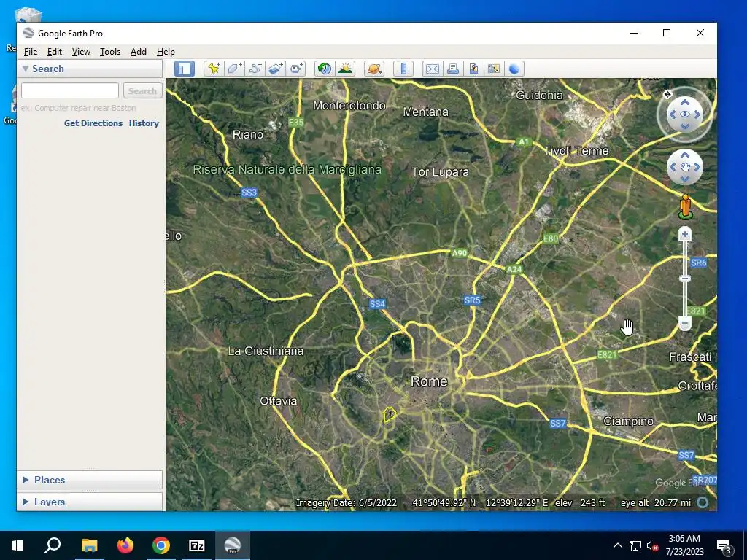747x560 pixels.
Task: Click Google Earth Pro taskbar icon
Action: (233, 545)
